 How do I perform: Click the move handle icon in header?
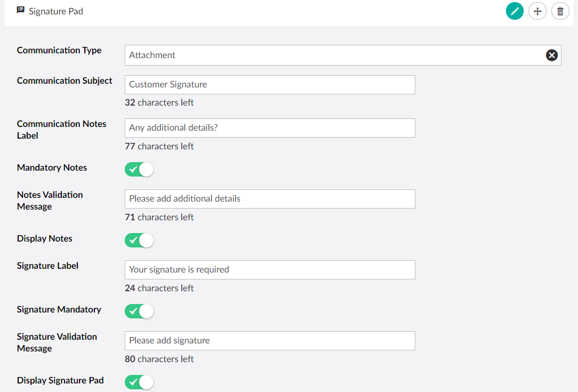537,11
